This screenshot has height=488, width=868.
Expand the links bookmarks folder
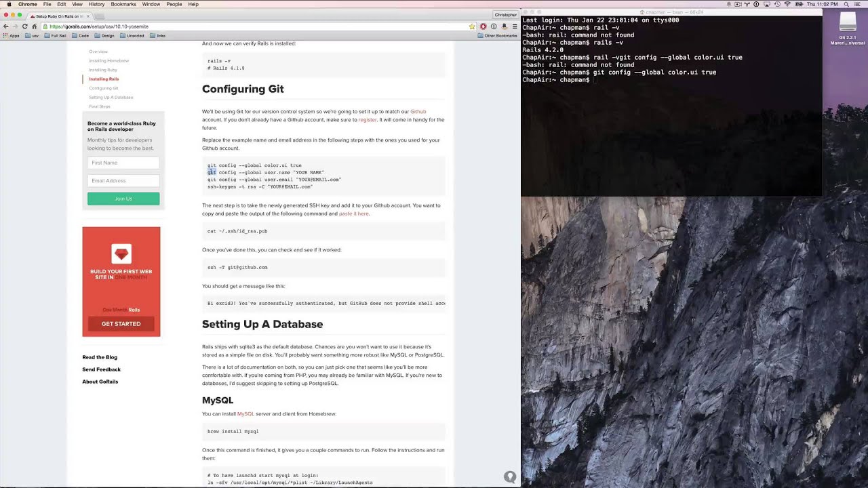tap(158, 35)
